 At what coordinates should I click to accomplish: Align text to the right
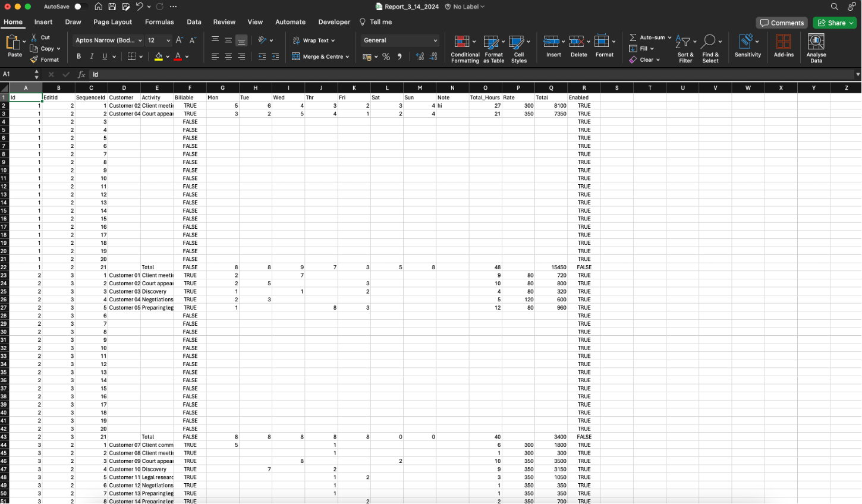point(241,56)
